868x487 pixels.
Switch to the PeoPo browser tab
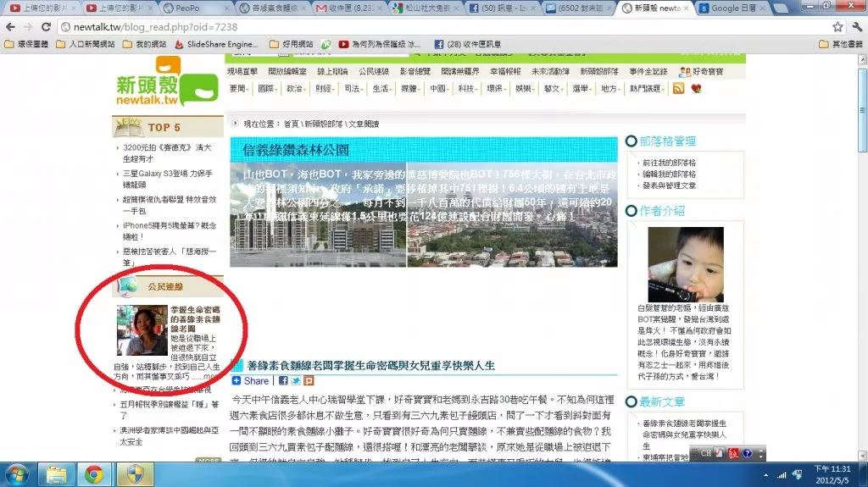(x=194, y=8)
